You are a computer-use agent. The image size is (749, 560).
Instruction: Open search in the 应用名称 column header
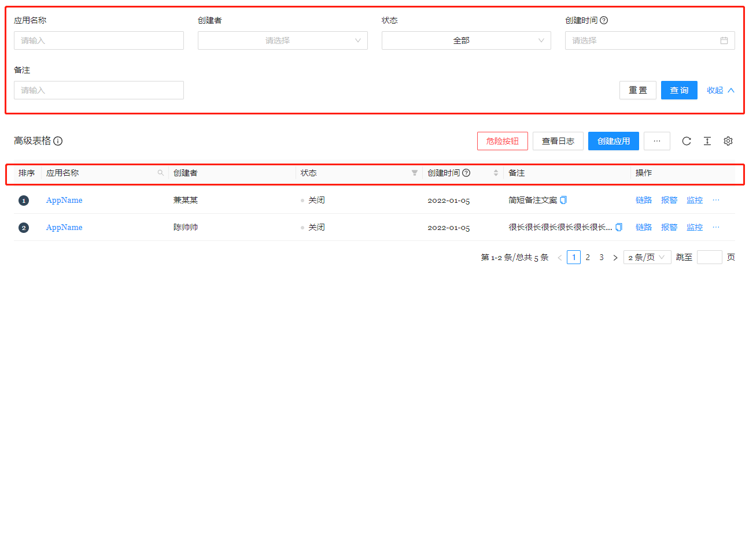160,172
